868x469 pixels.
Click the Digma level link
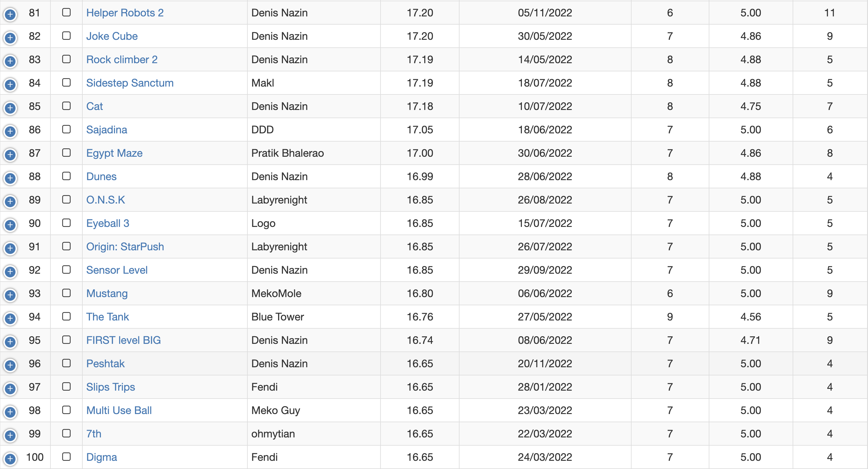point(102,457)
